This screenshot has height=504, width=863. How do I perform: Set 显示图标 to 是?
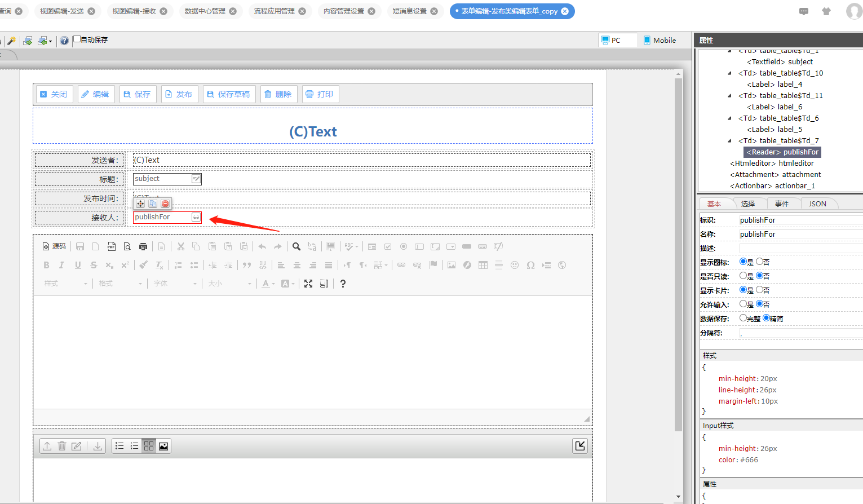(743, 262)
